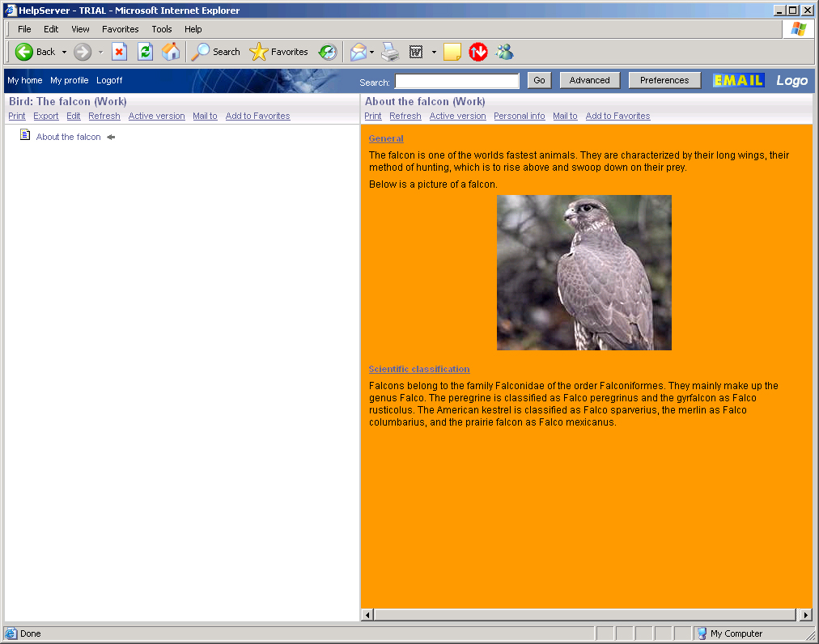Click Print in the left pane
Image resolution: width=819 pixels, height=644 pixels.
17,116
